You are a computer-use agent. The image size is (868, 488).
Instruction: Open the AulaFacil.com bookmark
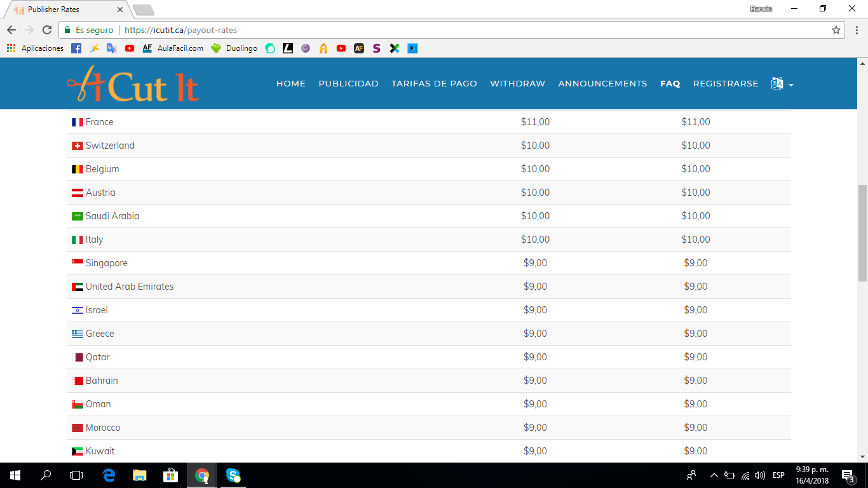(x=180, y=48)
